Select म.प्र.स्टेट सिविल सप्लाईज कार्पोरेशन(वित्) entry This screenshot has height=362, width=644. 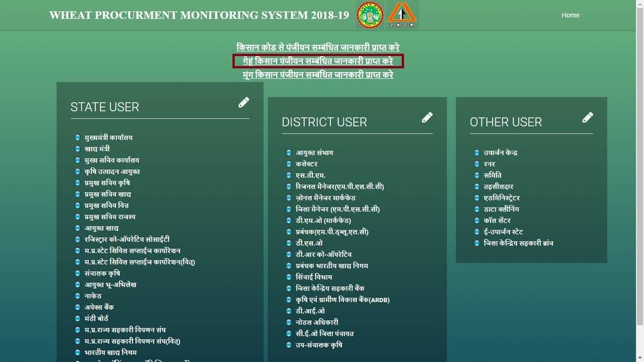[140, 262]
